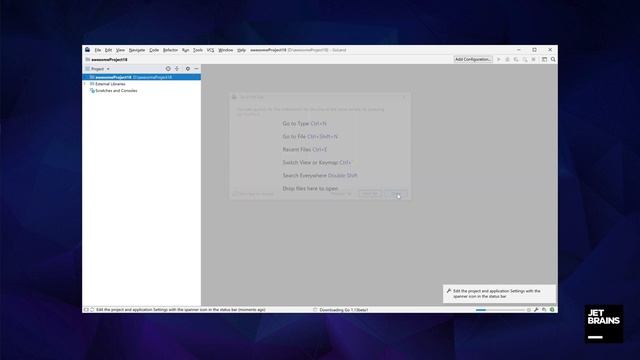Click the status bar message about Settings

180,310
